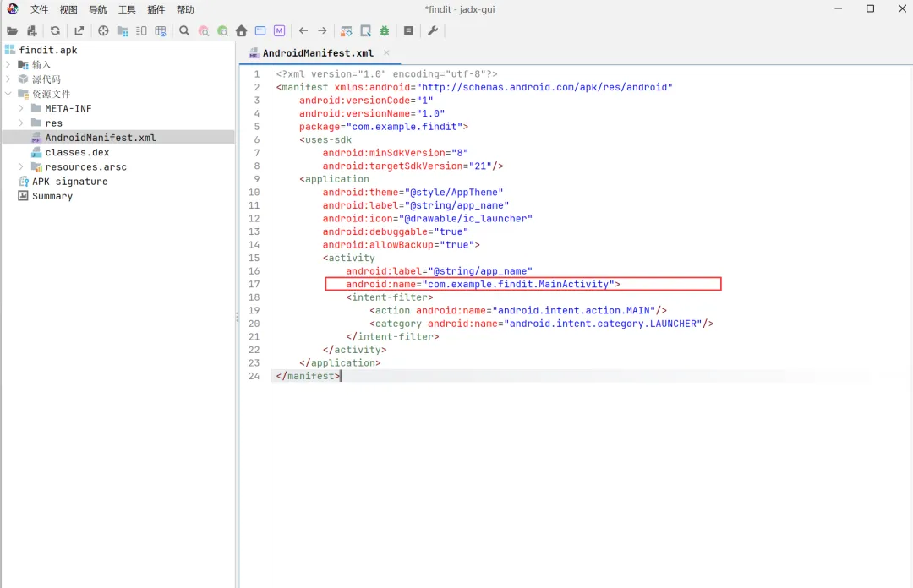This screenshot has width=913, height=588.
Task: Click the Application class window icon
Action: point(260,31)
